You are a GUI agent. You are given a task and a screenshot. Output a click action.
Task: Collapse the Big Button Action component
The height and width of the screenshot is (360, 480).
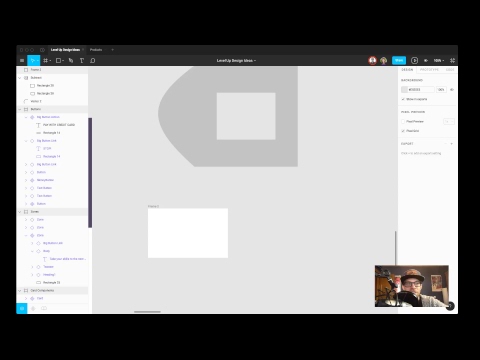click(x=26, y=117)
